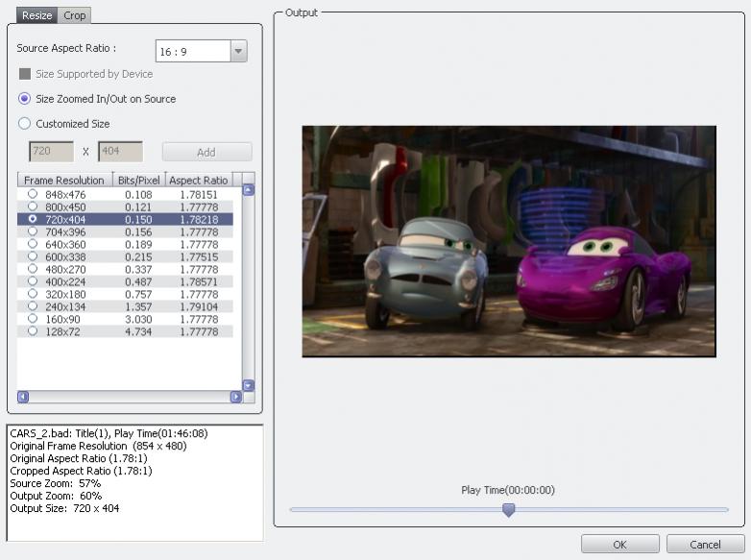Click the 'Original Frame Resolution (854 x 480)' line
Image resolution: width=751 pixels, height=560 pixels.
[98, 446]
